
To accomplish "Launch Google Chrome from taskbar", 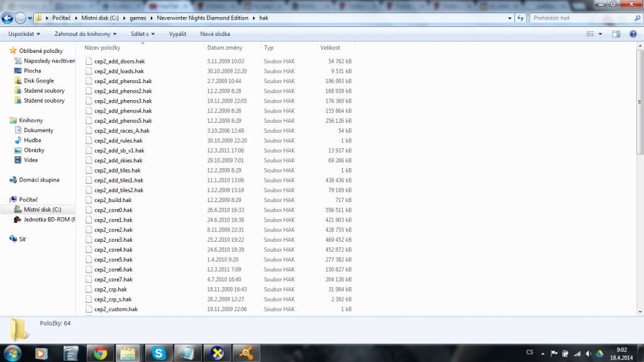I will 100,353.
